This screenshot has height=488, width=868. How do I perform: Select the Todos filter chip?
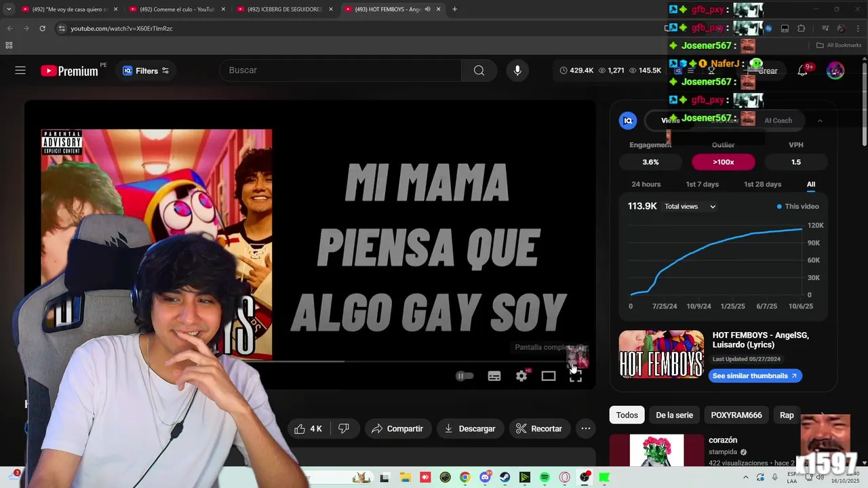[x=627, y=415]
